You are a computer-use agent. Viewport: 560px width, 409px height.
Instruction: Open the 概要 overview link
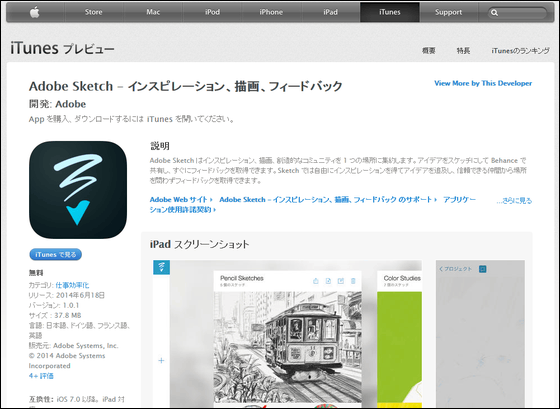point(429,51)
